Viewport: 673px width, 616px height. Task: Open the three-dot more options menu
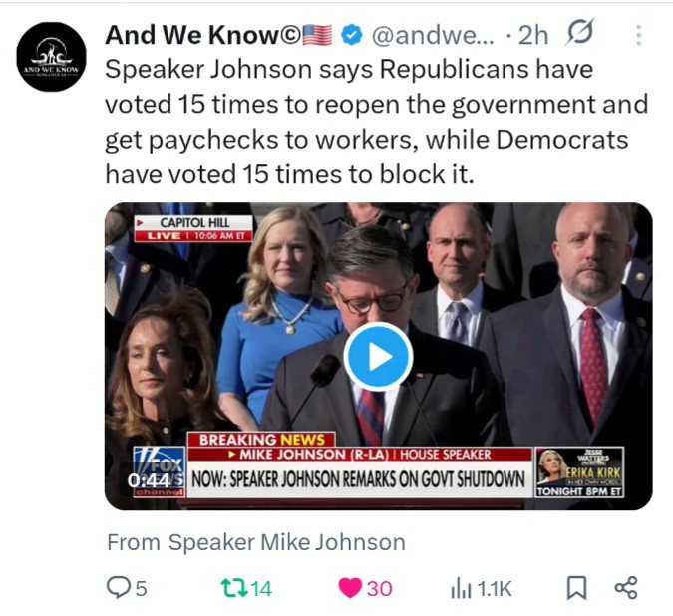(639, 35)
